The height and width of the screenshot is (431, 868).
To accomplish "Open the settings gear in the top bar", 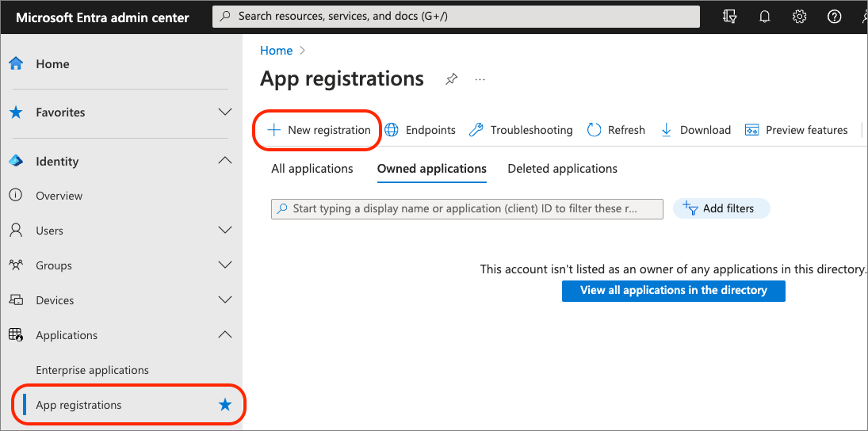I will [x=799, y=17].
